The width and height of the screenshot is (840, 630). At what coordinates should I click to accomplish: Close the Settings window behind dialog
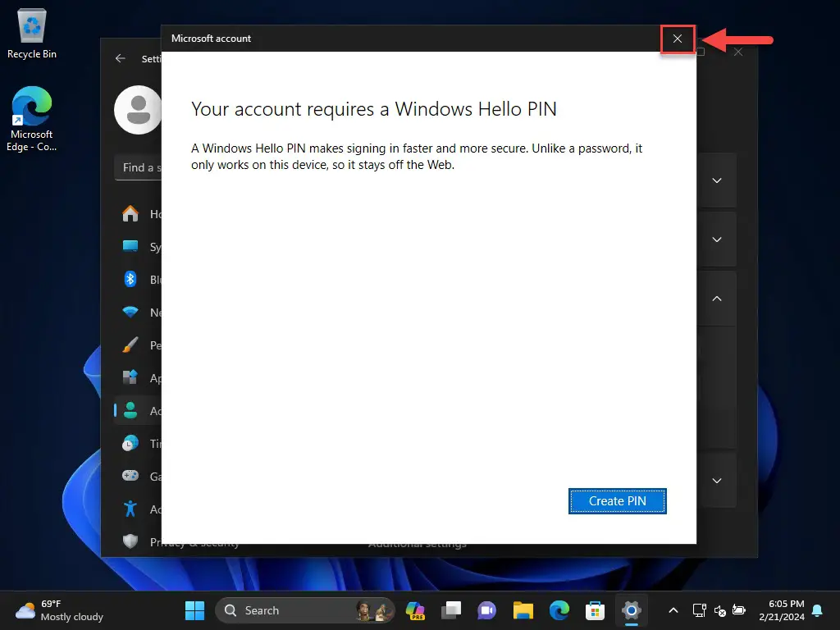(738, 52)
